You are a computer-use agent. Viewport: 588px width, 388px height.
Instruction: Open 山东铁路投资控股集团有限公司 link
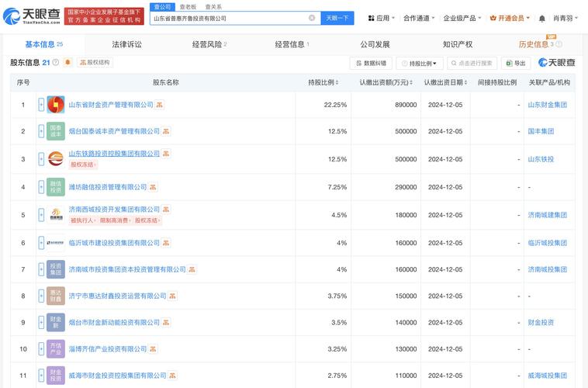tap(114, 154)
